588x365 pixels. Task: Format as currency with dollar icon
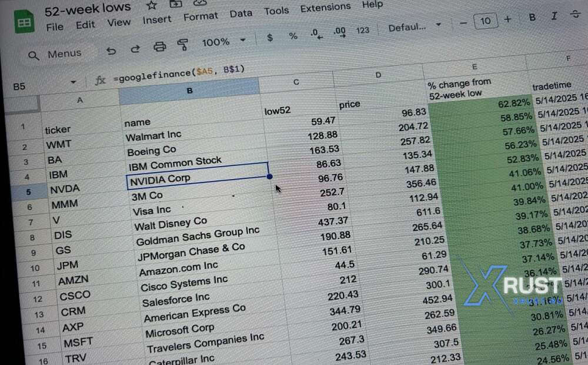click(270, 38)
